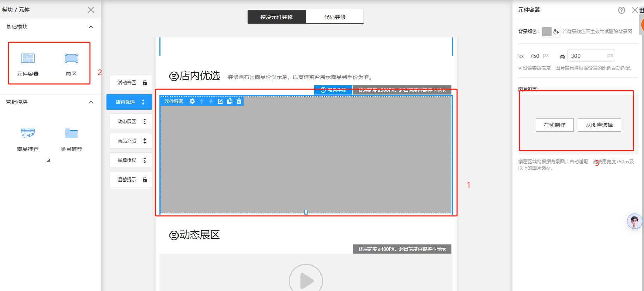644x291 pixels.
Task: Switch to 代码装修 tab
Action: (335, 17)
